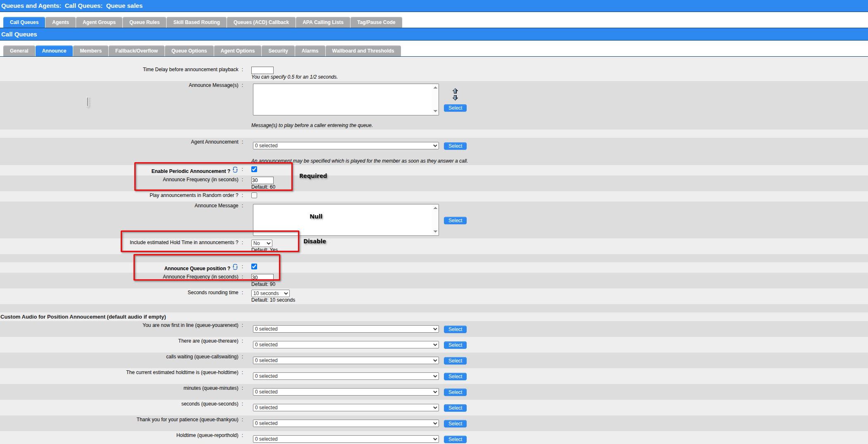Click the Time Delay before announcement field
868x444 pixels.
click(x=262, y=70)
